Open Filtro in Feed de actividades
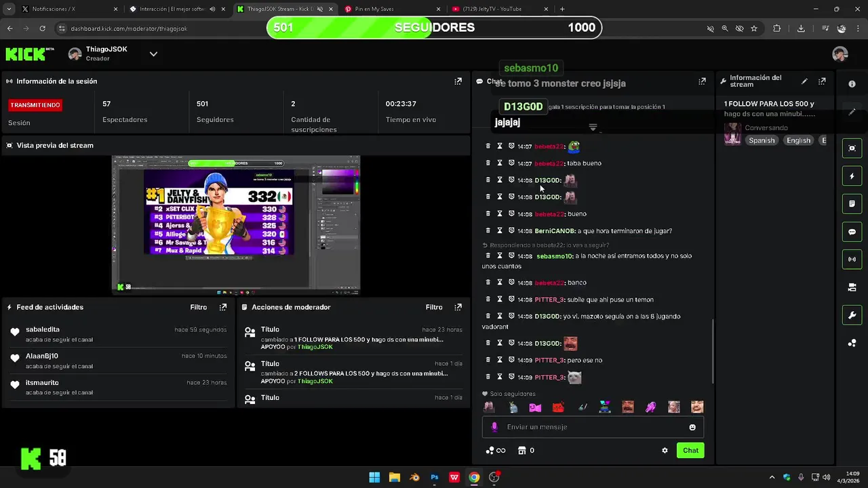Viewport: 868px width, 488px height. (x=199, y=307)
